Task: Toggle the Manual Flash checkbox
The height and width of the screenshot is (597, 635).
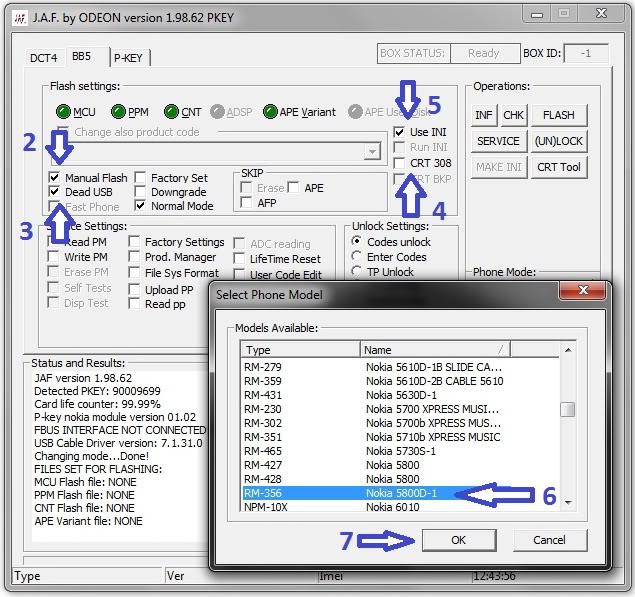Action: point(54,177)
